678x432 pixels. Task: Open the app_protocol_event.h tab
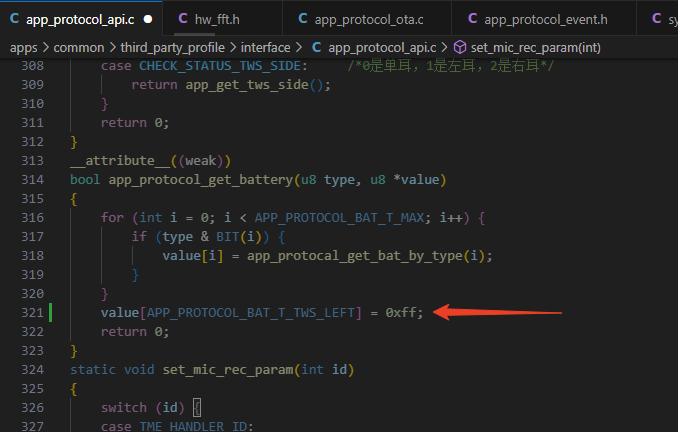pos(546,19)
